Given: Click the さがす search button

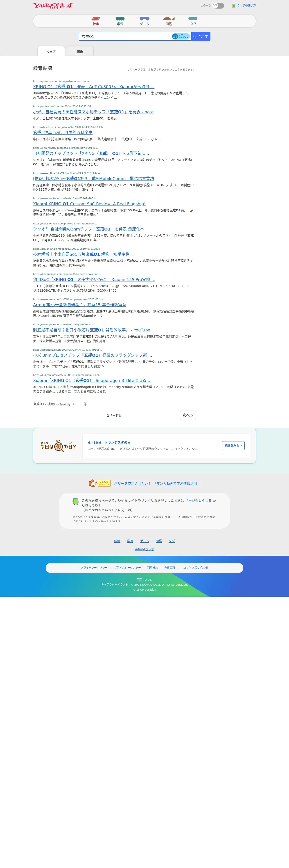Looking at the screenshot, I should click(x=201, y=36).
